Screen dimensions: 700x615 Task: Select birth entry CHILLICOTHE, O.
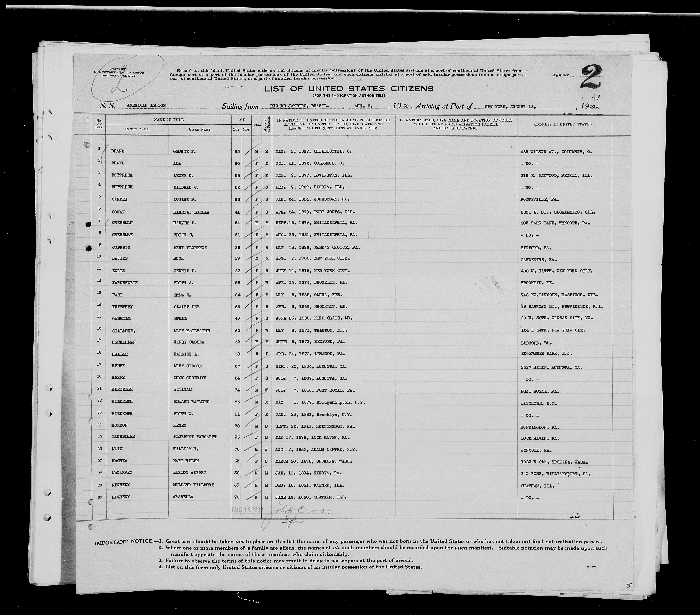click(x=333, y=151)
